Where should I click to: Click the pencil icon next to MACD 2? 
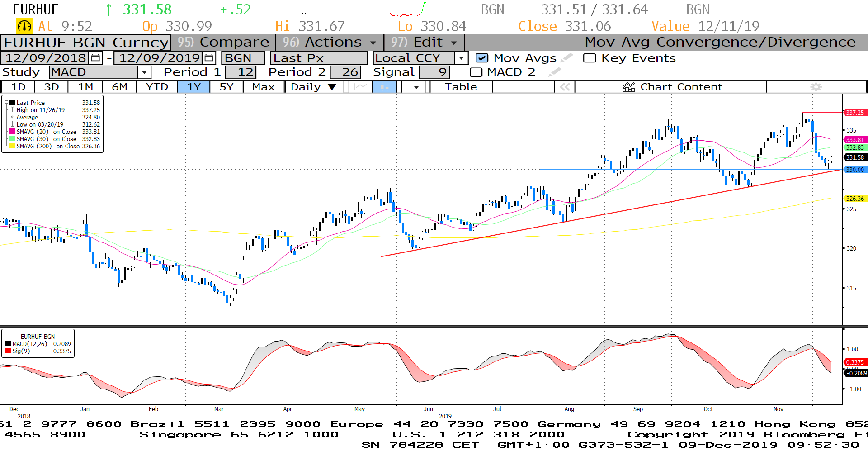pos(555,72)
